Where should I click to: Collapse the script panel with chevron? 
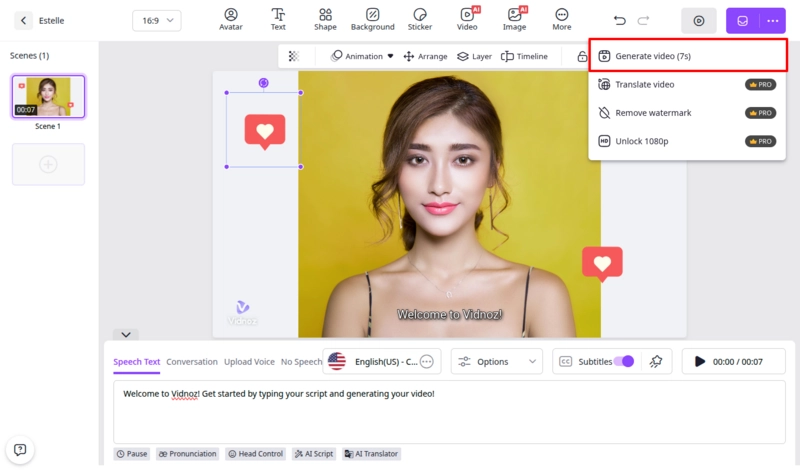[x=126, y=334]
